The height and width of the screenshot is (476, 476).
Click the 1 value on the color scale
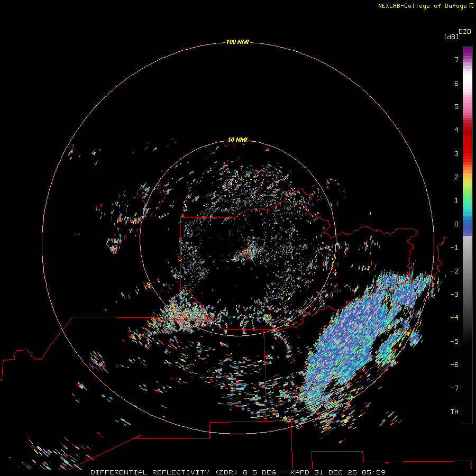coord(456,200)
